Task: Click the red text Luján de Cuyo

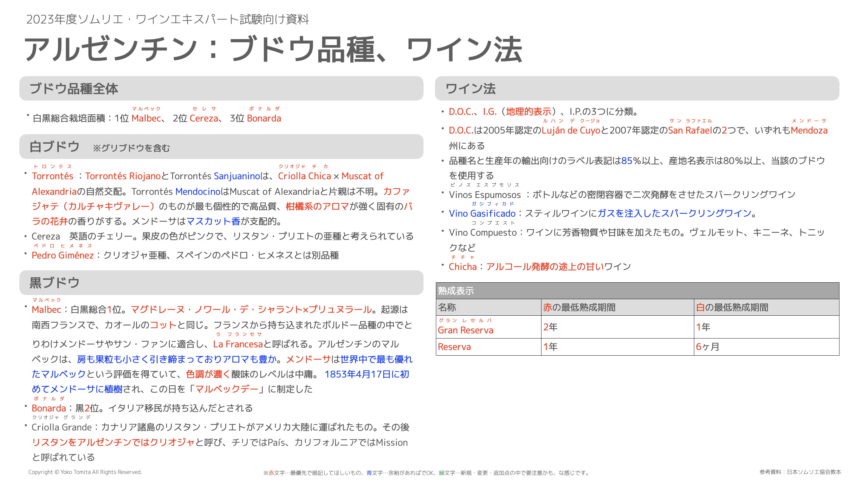Action: [571, 130]
